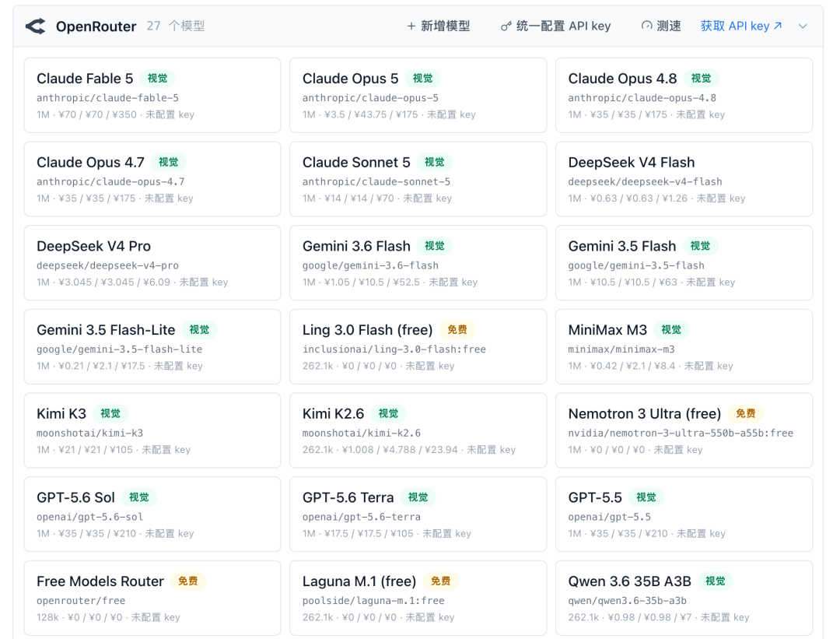Select the DeepSeek V4 Flash title
Image resolution: width=840 pixels, height=639 pixels.
click(x=631, y=163)
